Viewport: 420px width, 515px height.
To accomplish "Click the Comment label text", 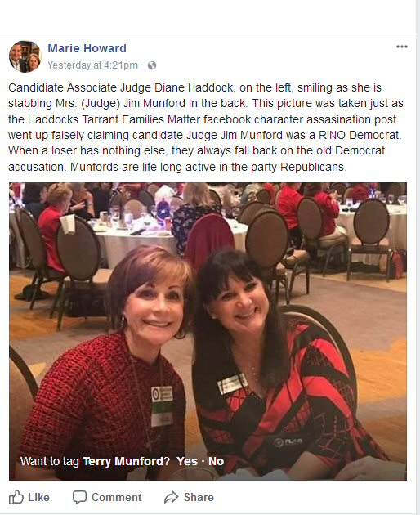I will (116, 497).
